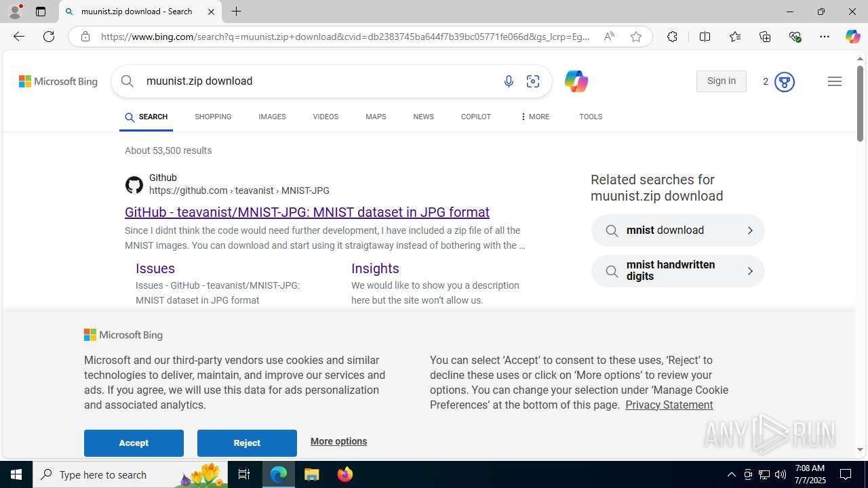868x488 pixels.
Task: Launch Firefox from the taskbar
Action: click(345, 474)
